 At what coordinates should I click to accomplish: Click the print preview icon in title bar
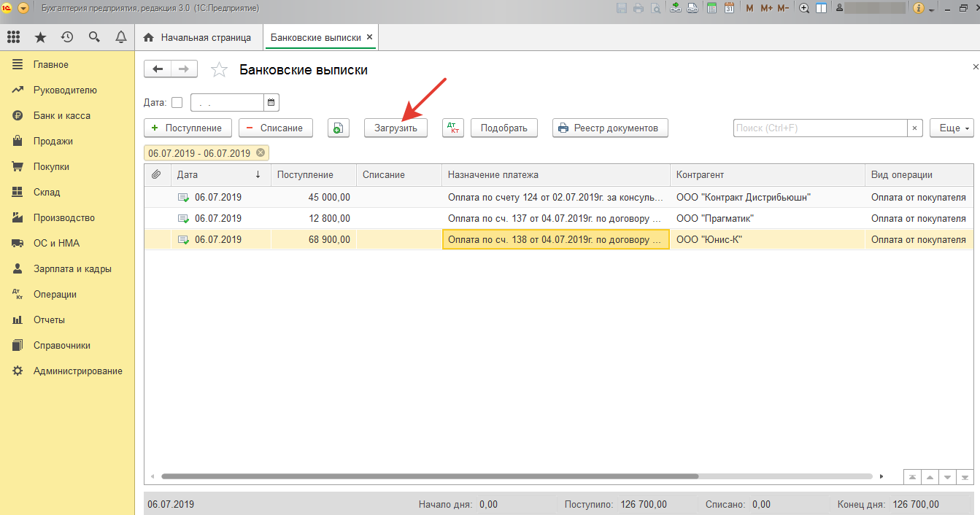point(655,8)
